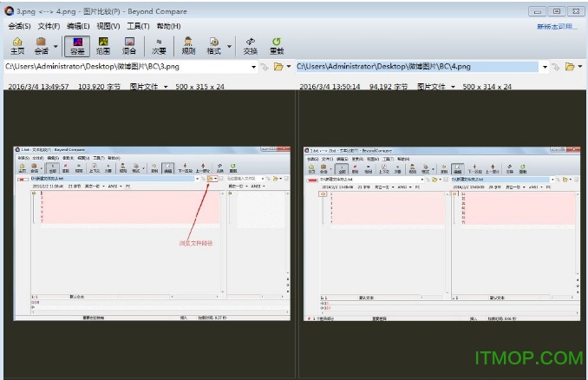Expand the 格式 toolbar dropdown arrow

click(x=229, y=46)
